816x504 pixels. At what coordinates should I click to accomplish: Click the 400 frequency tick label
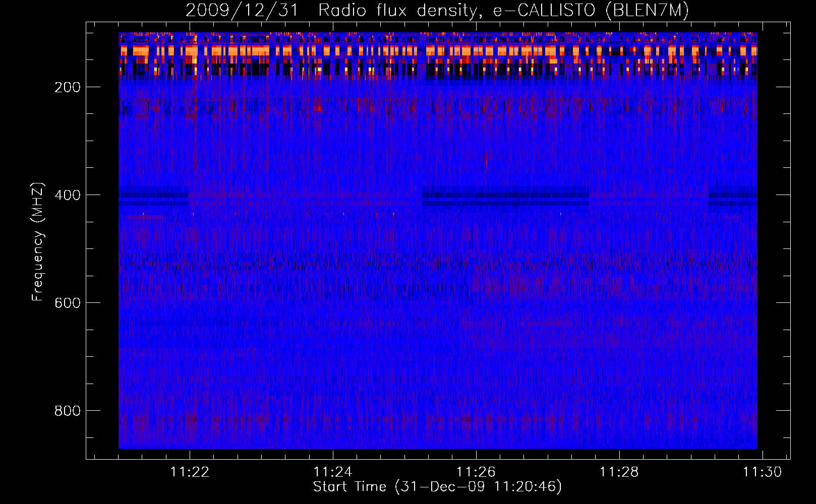point(68,195)
